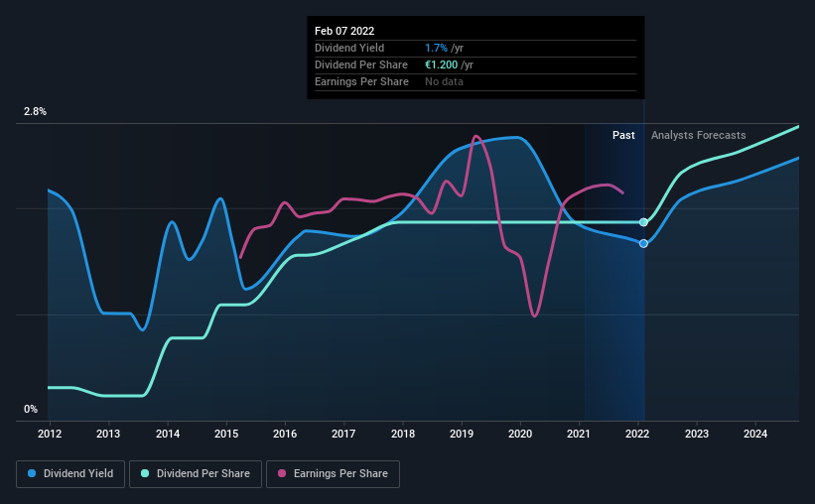Toggle the Earnings Per Share legend button
Image resolution: width=815 pixels, height=504 pixels.
coord(333,474)
